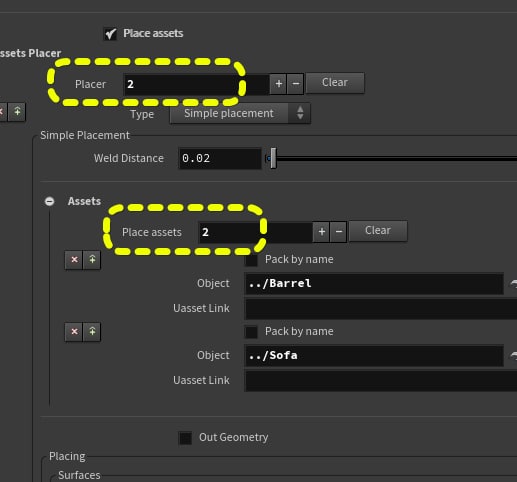
Task: Click the Simple Placement group heading
Action: tap(85, 135)
